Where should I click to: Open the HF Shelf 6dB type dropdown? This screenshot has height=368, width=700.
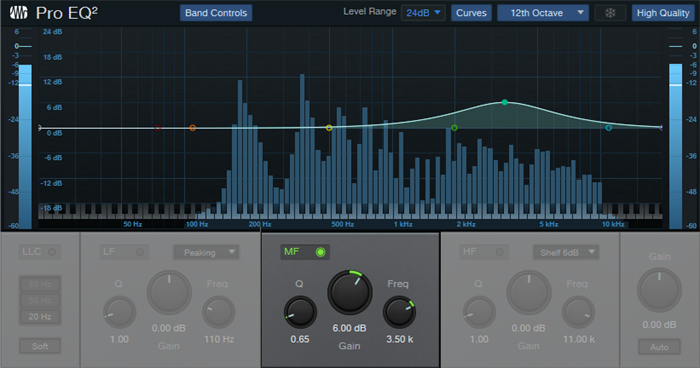[x=566, y=252]
